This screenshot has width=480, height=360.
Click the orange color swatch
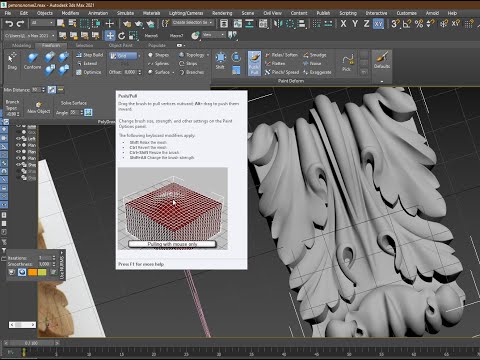click(x=32, y=272)
